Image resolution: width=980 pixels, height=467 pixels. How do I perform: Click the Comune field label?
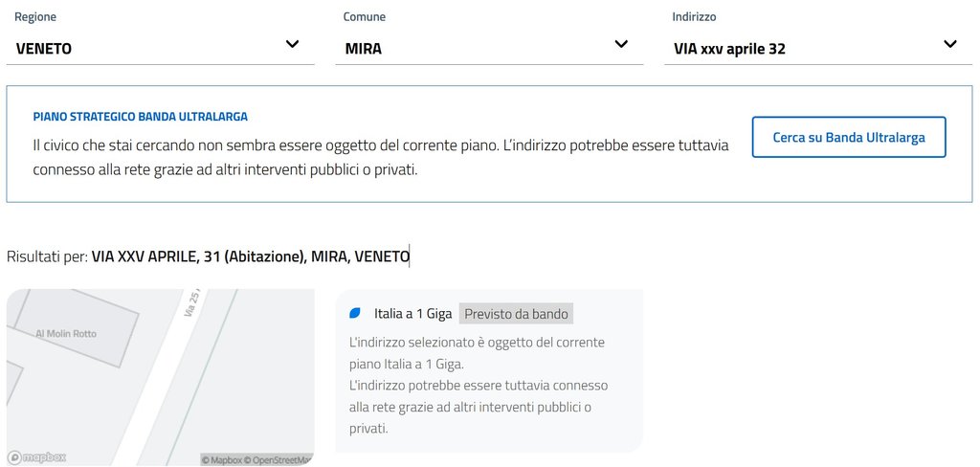pos(365,17)
